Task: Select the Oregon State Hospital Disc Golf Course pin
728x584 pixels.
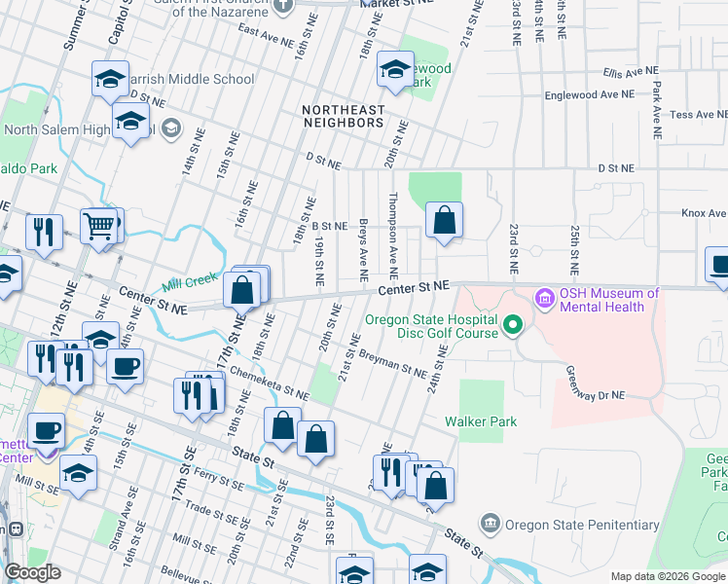Action: pos(513,325)
